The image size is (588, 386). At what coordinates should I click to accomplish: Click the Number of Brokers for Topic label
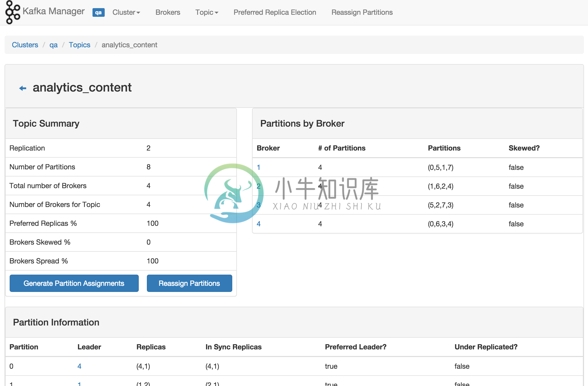(55, 204)
